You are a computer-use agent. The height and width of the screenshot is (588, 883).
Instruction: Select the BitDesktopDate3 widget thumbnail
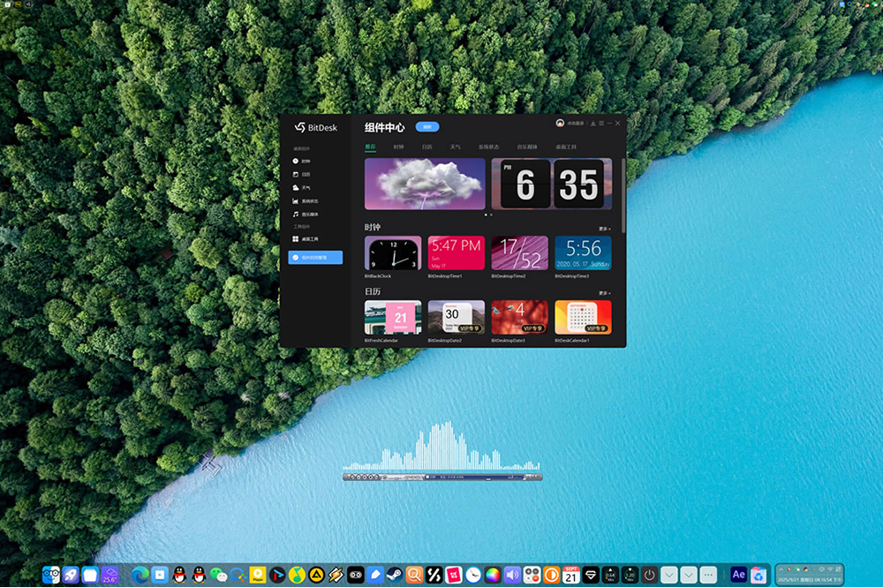pos(520,317)
